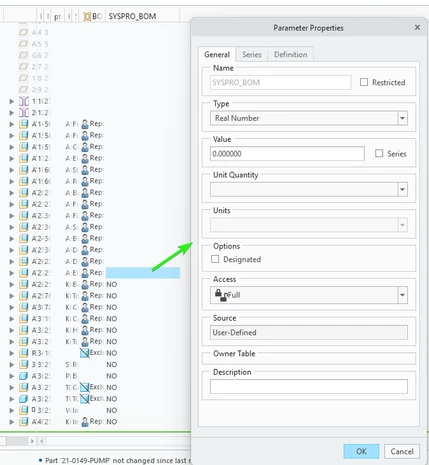Check the Designated option

click(x=215, y=259)
